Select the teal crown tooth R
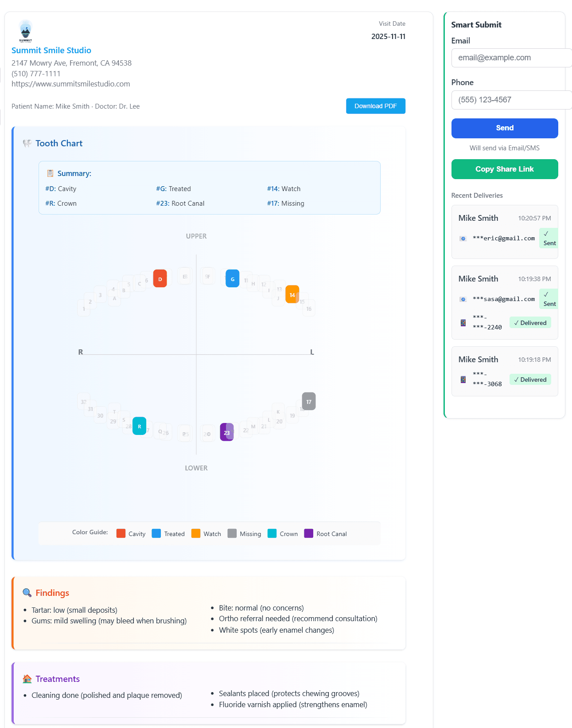Screen dimensions: 572x728 click(x=140, y=426)
